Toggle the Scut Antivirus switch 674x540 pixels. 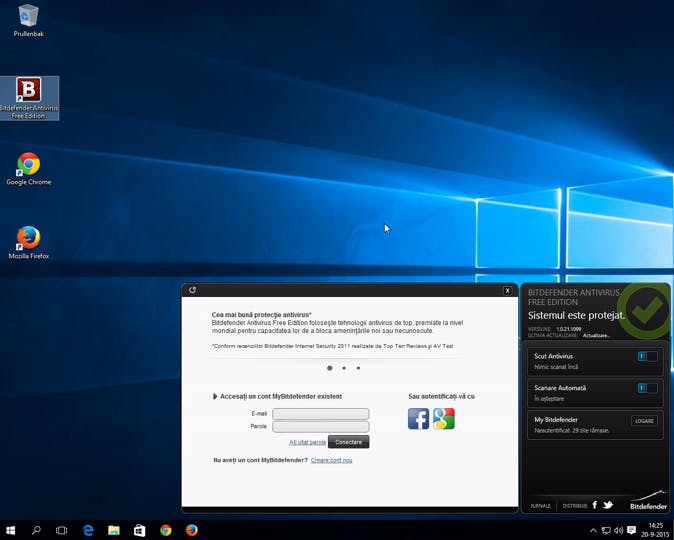click(x=647, y=356)
